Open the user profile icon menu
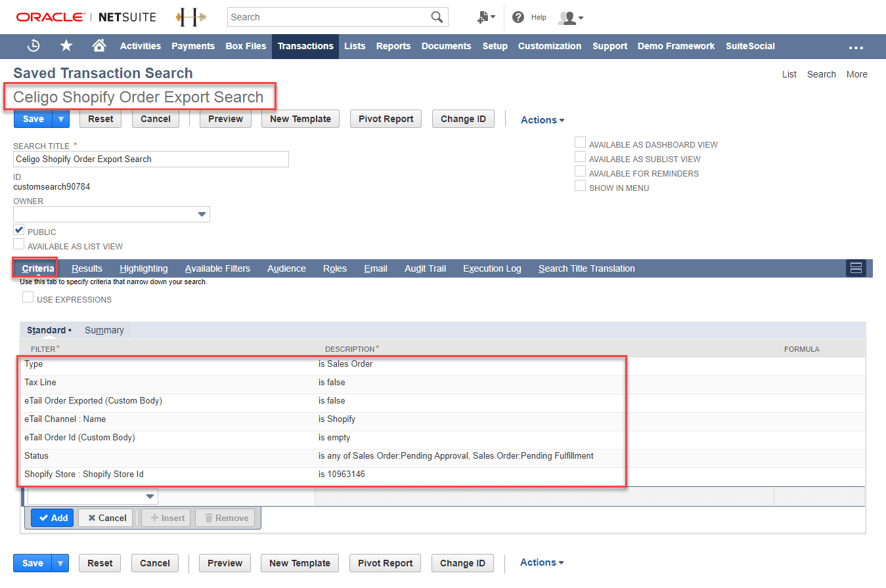This screenshot has width=886, height=588. click(571, 18)
